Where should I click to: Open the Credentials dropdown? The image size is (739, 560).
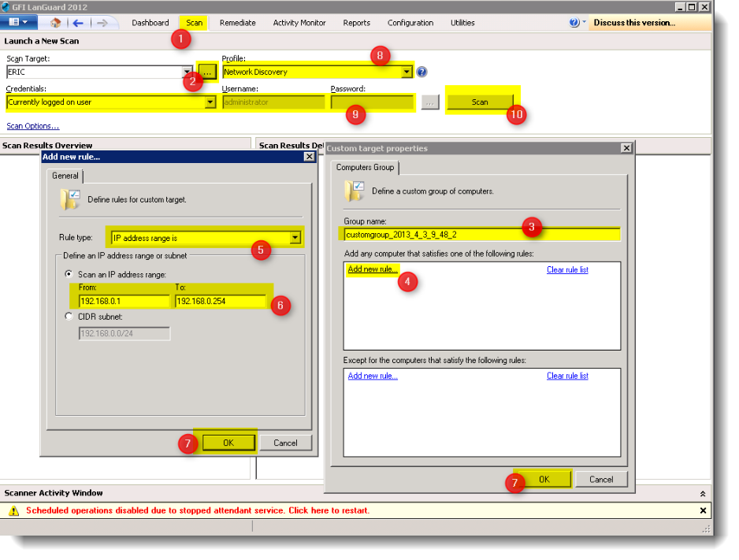coord(210,102)
